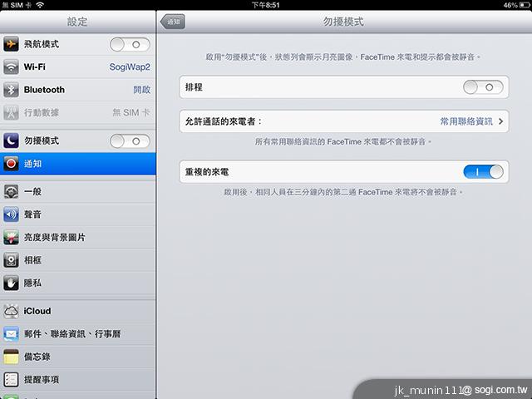Tap the Notifications (通知) red dot icon
The width and height of the screenshot is (532, 399).
(11, 164)
